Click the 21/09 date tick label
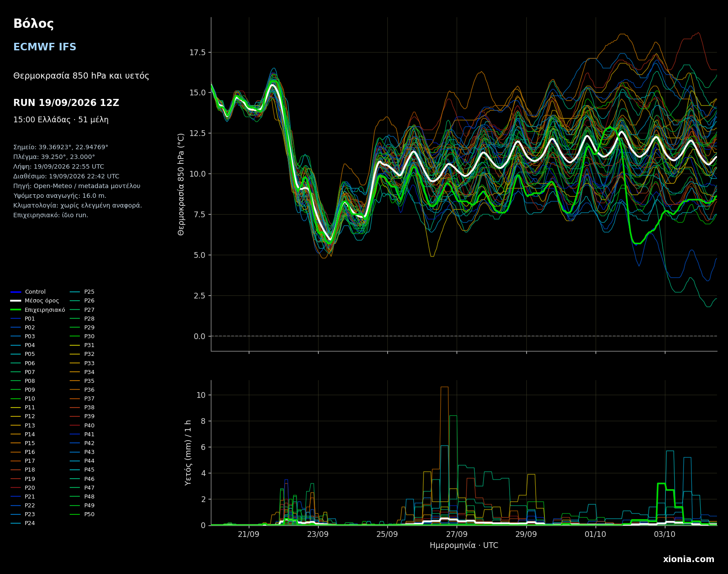Screen dimensions: 728x574 [x=249, y=534]
